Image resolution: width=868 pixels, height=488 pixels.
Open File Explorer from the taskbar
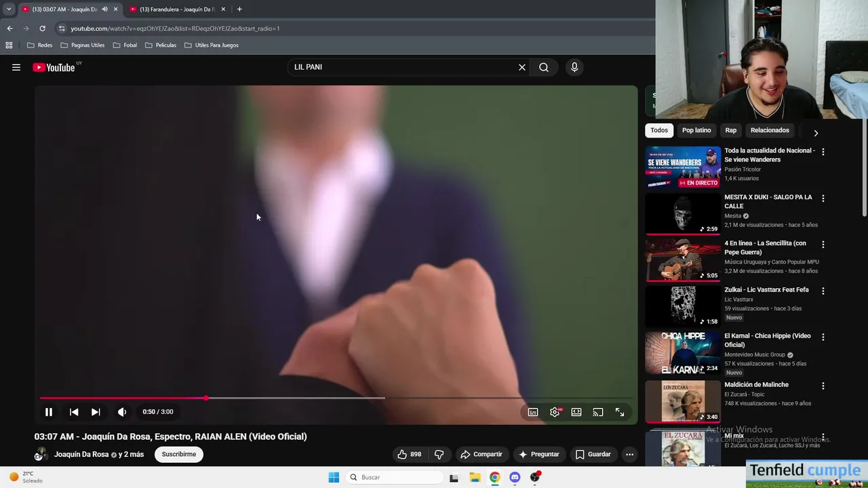point(475,477)
